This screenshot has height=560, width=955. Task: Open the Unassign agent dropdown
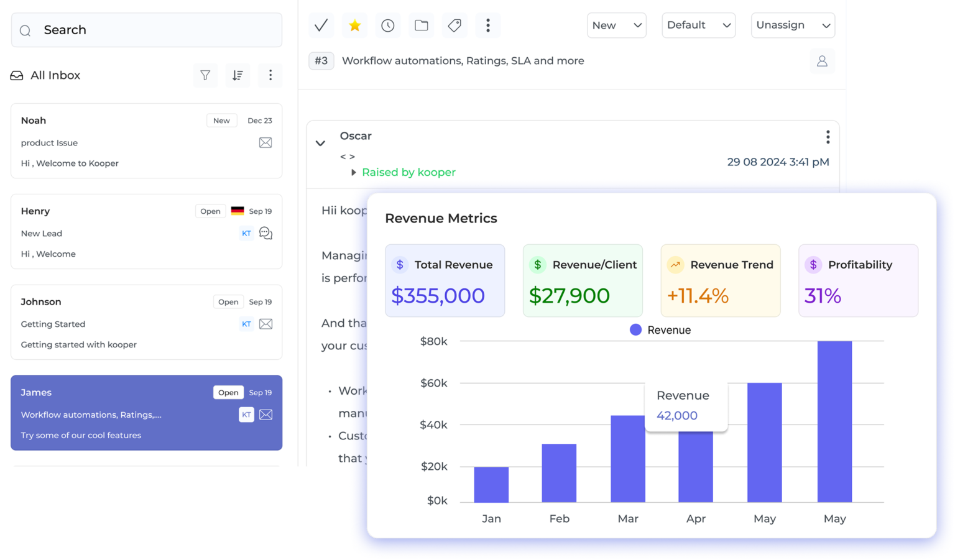(793, 25)
